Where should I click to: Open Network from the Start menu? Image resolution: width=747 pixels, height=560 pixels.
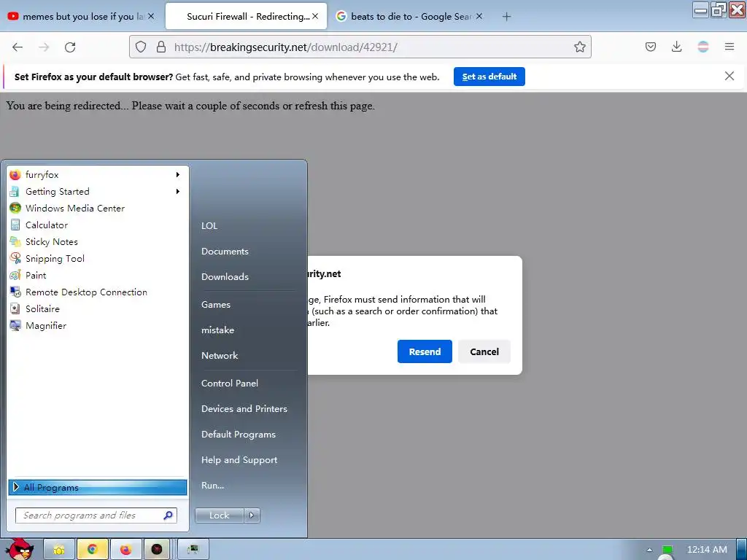click(x=220, y=356)
